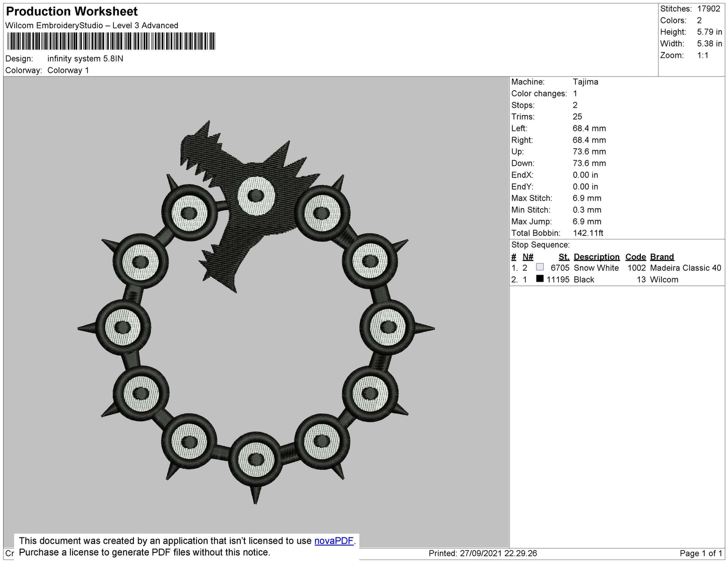Viewport: 728px width, 563px height.
Task: Click 'Wilcom EmbroideryStudio – Level 3 Advanced' text
Action: 92,26
